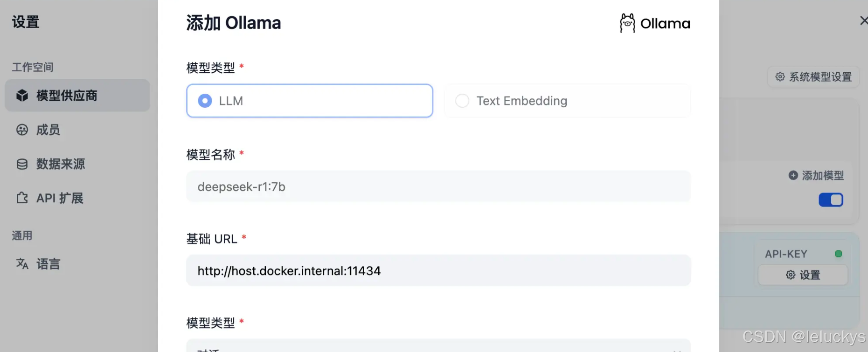The image size is (868, 352).
Task: Click the translate icon beside 语言
Action: click(22, 264)
